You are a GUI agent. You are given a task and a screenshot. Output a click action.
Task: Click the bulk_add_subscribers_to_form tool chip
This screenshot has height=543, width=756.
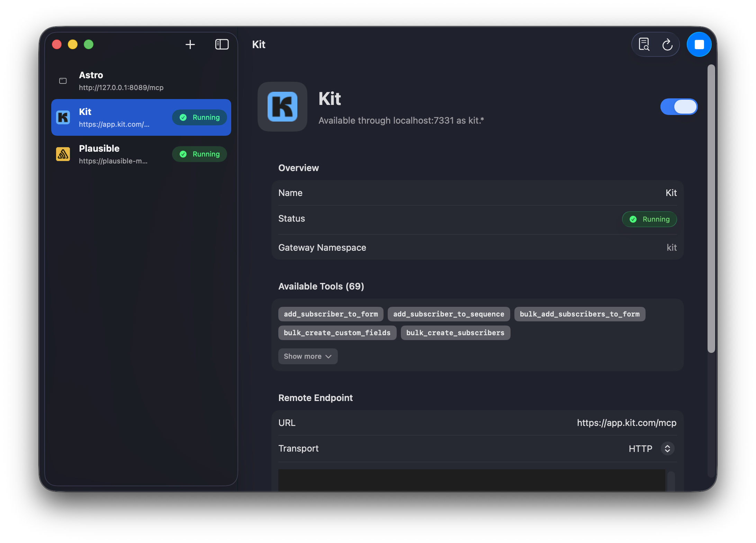pos(580,314)
